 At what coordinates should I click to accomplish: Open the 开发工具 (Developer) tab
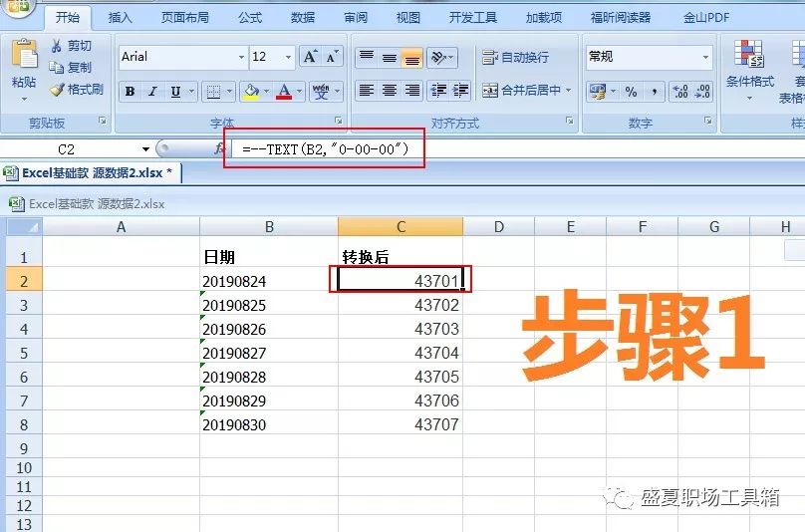[473, 18]
